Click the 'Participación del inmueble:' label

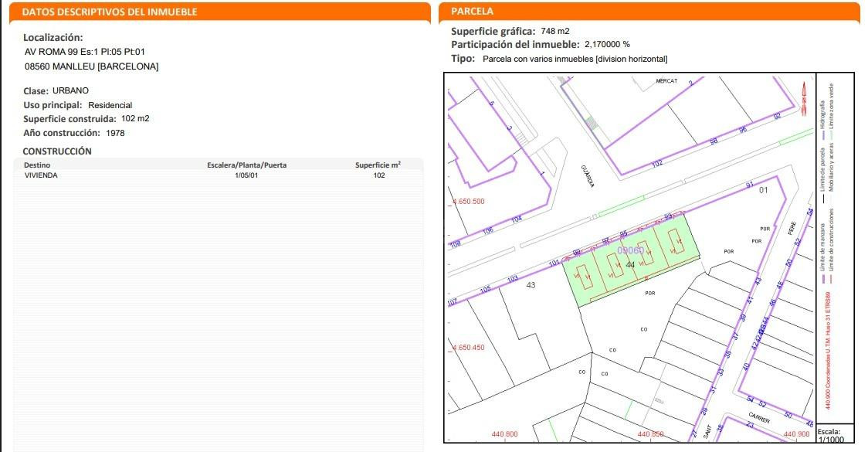[515, 45]
